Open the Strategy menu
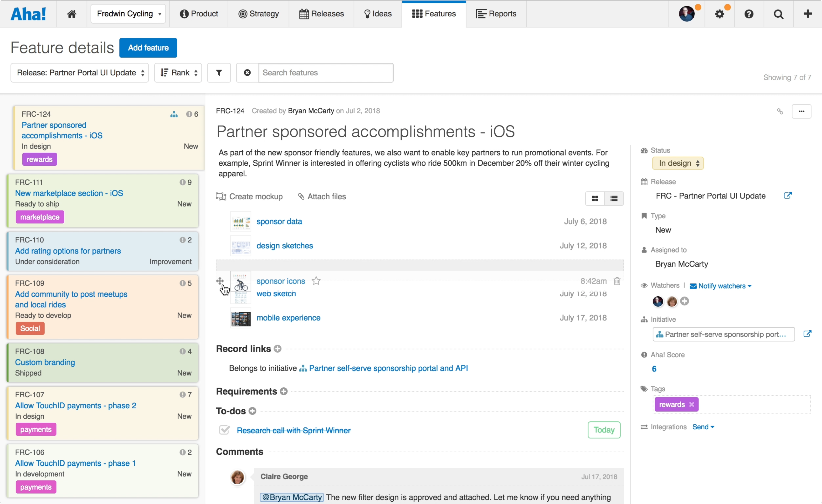822x504 pixels. pos(258,14)
